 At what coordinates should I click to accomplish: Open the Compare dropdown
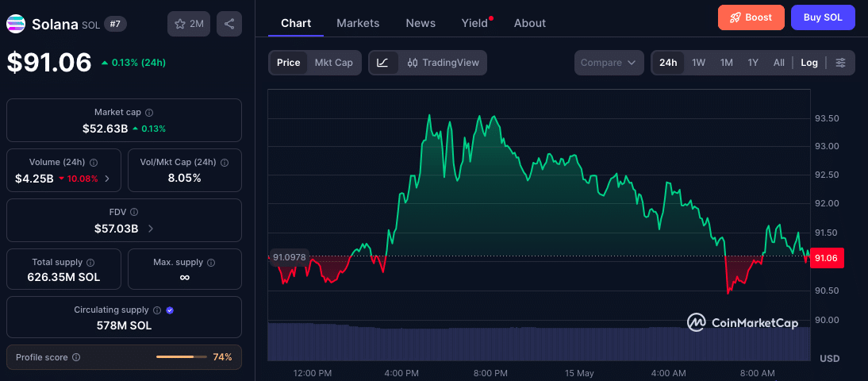pyautogui.click(x=609, y=63)
